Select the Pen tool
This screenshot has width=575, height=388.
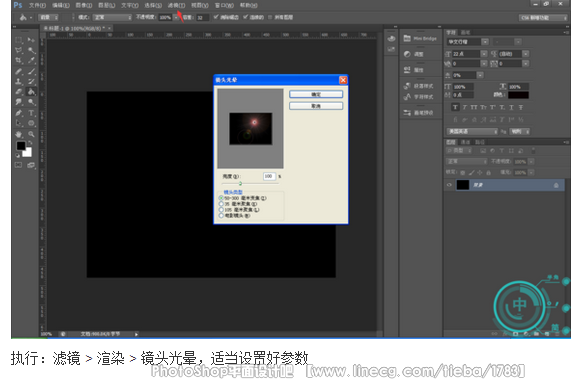(x=19, y=113)
